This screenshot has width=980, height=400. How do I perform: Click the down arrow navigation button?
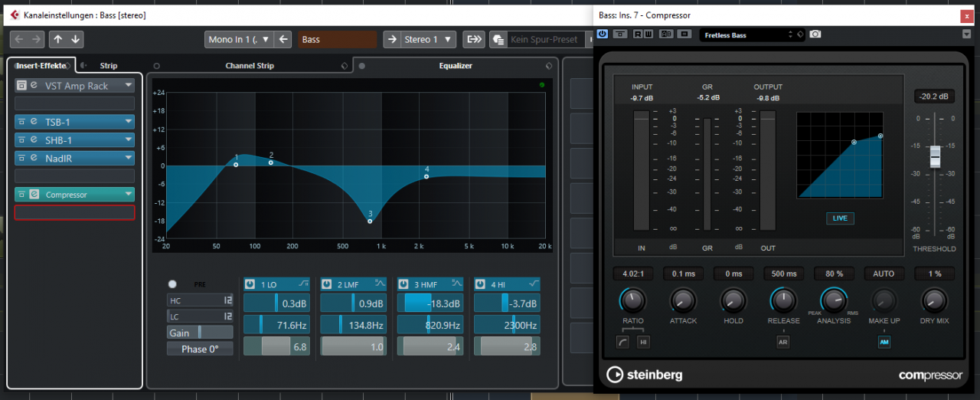click(x=75, y=39)
